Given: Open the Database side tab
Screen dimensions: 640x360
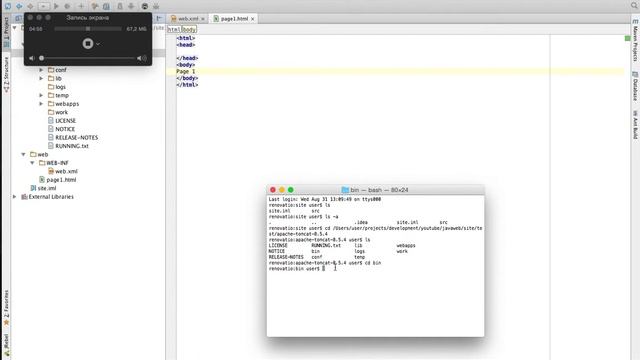Looking at the screenshot, I should point(635,87).
